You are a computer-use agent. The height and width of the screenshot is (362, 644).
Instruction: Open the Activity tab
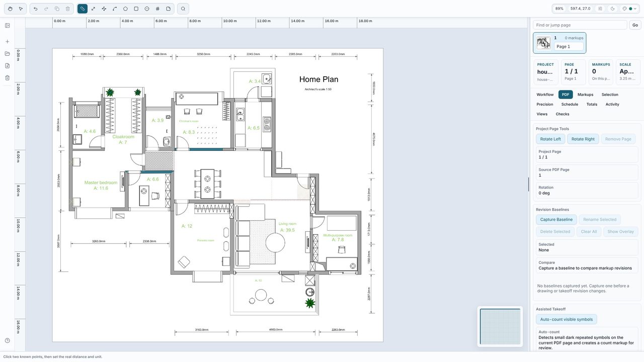(x=612, y=105)
